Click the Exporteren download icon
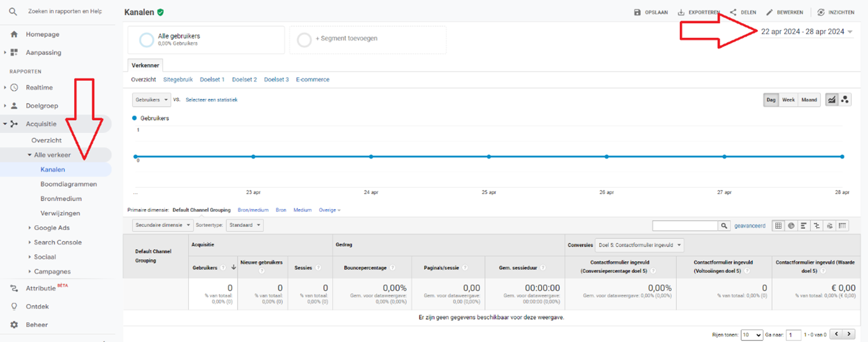Screen dimensions: 868x342 pos(681,12)
